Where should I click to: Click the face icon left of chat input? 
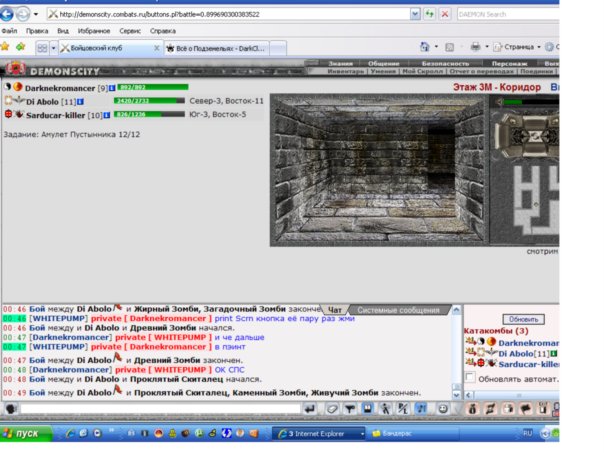(11, 409)
